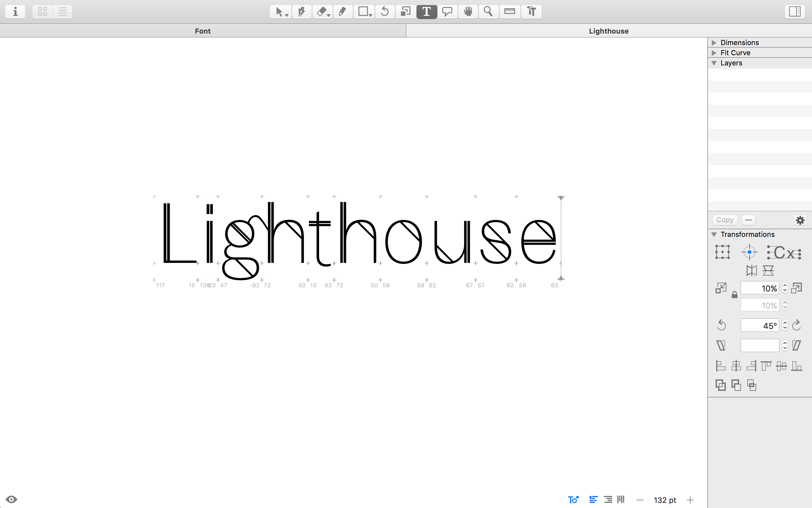Activate the Scale tool in toolbar
Viewport: 812px width, 508px height.
click(x=406, y=12)
